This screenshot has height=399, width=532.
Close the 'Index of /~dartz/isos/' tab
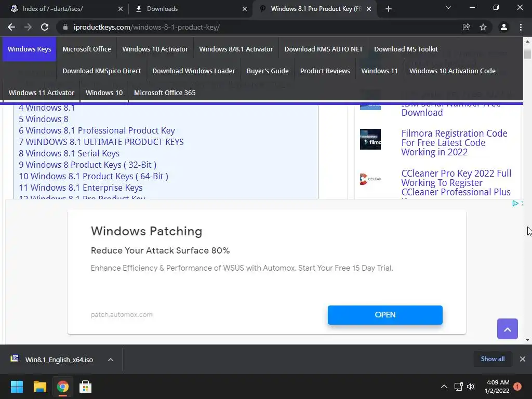click(x=121, y=9)
